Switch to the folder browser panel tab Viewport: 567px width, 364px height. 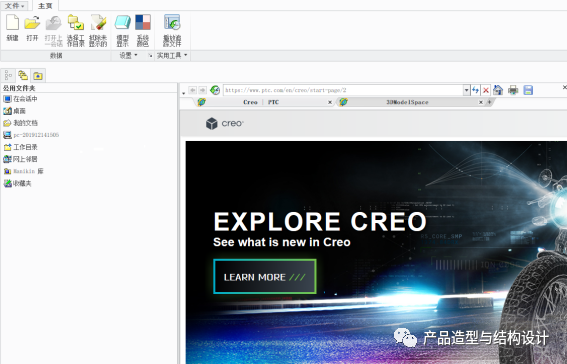[38, 76]
